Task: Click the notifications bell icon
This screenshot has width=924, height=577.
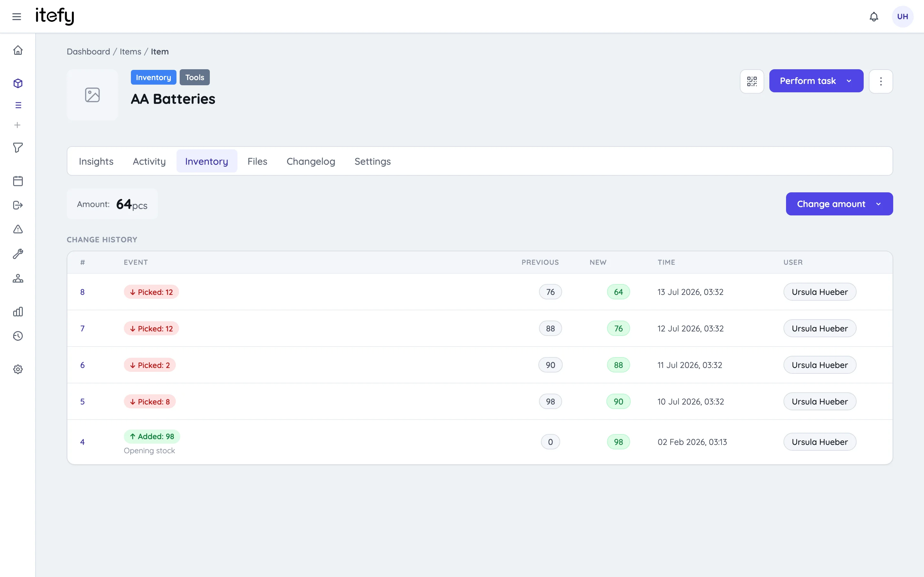Action: 874,16
